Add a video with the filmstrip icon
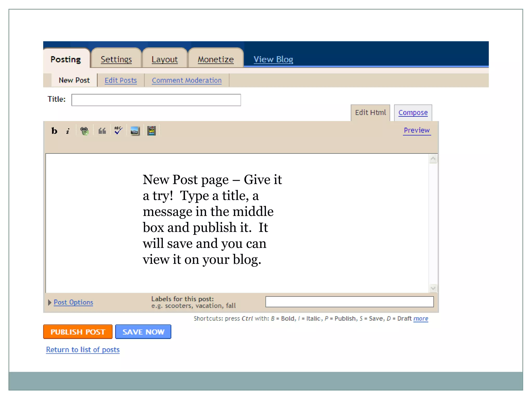The width and height of the screenshot is (532, 399). pos(151,131)
